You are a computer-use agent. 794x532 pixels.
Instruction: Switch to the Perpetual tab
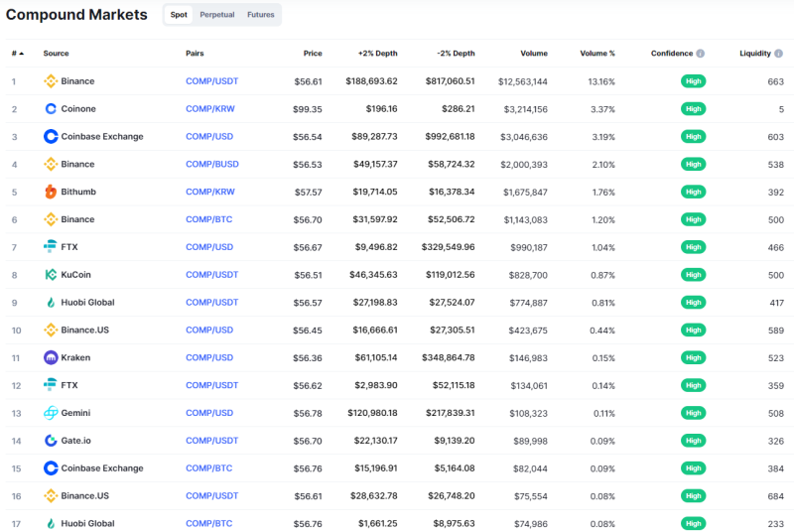pyautogui.click(x=217, y=15)
